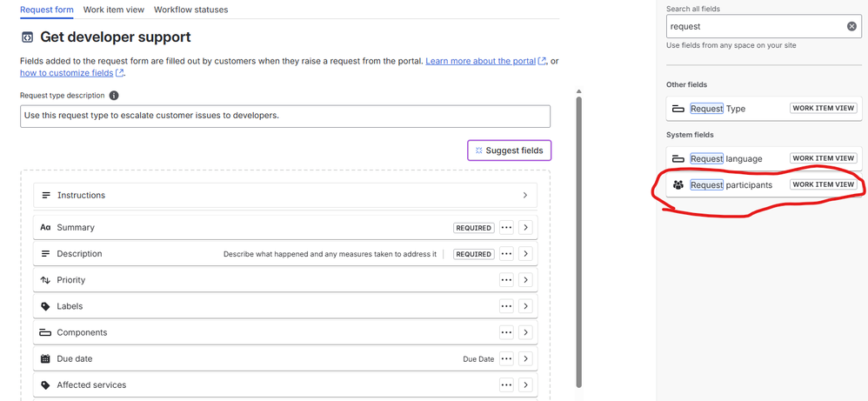Open more options for Labels field
The width and height of the screenshot is (868, 401).
[x=506, y=306]
